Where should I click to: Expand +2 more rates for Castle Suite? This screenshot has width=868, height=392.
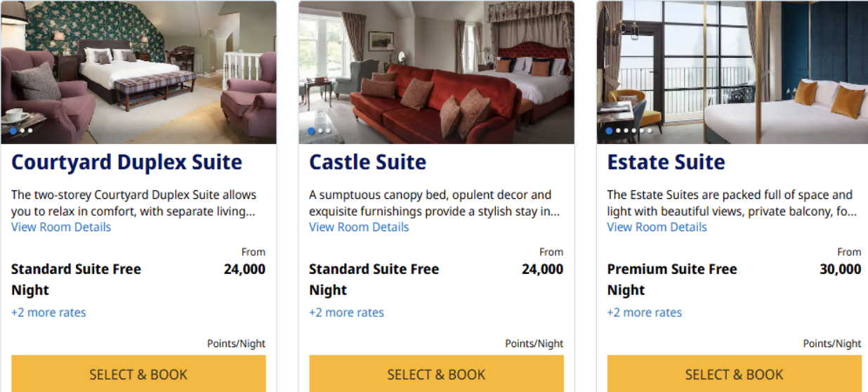pyautogui.click(x=346, y=313)
